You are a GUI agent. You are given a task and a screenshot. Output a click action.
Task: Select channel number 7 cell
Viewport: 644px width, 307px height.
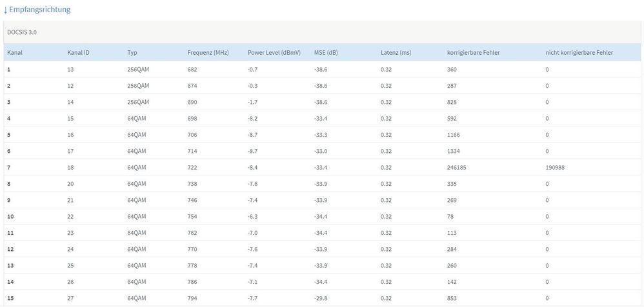[x=9, y=168]
